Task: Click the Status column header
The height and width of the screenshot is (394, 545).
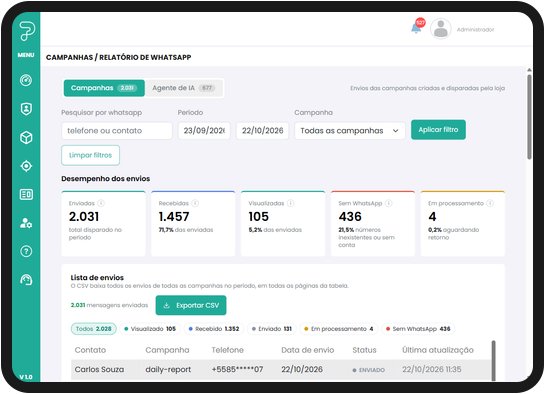Action: coord(364,350)
